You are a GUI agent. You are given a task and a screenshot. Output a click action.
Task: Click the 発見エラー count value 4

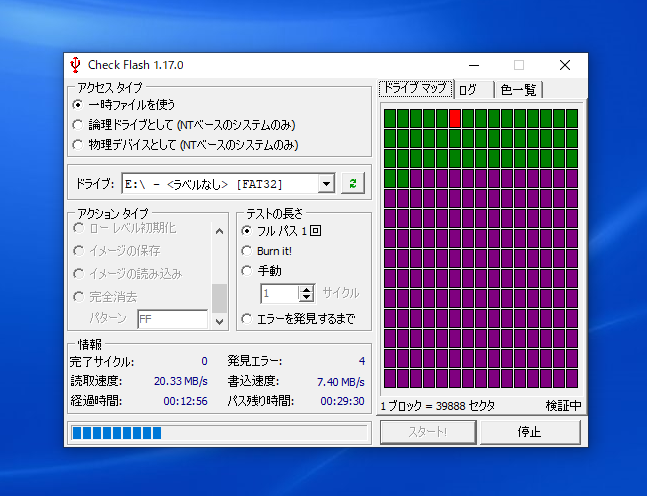coord(362,361)
